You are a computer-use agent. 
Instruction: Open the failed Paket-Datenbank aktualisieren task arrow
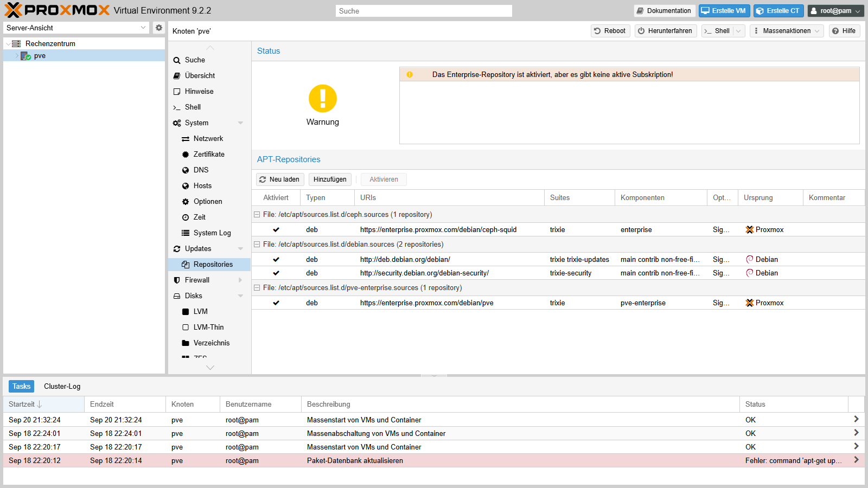(856, 460)
